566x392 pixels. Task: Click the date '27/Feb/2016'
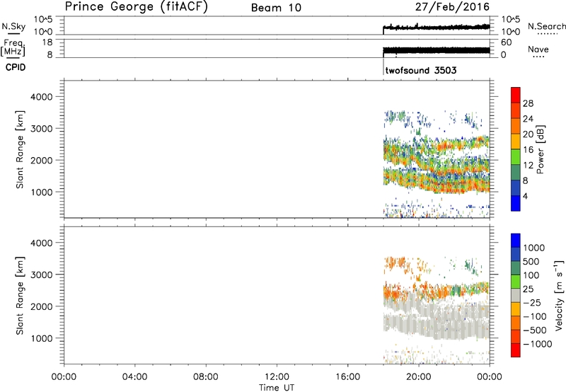(x=452, y=7)
